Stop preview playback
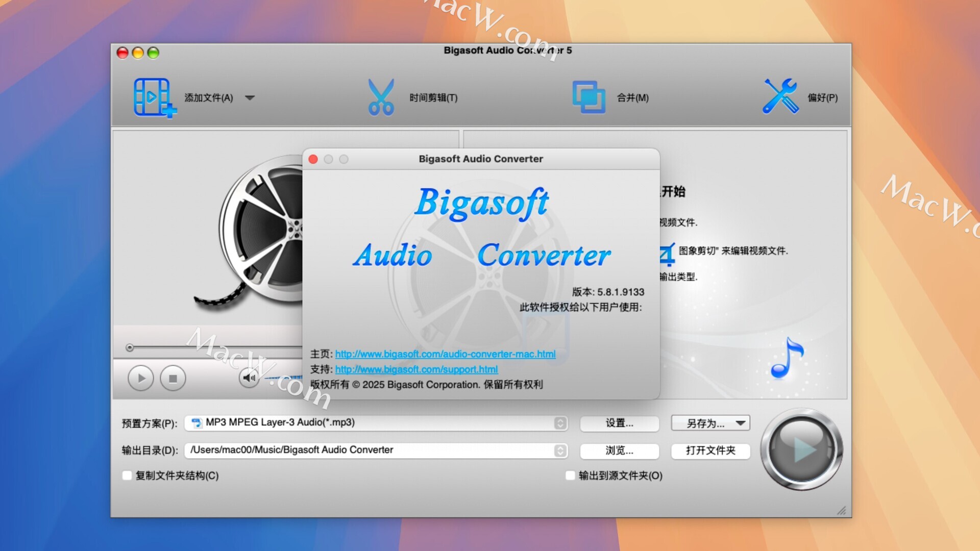The image size is (980, 551). point(173,379)
